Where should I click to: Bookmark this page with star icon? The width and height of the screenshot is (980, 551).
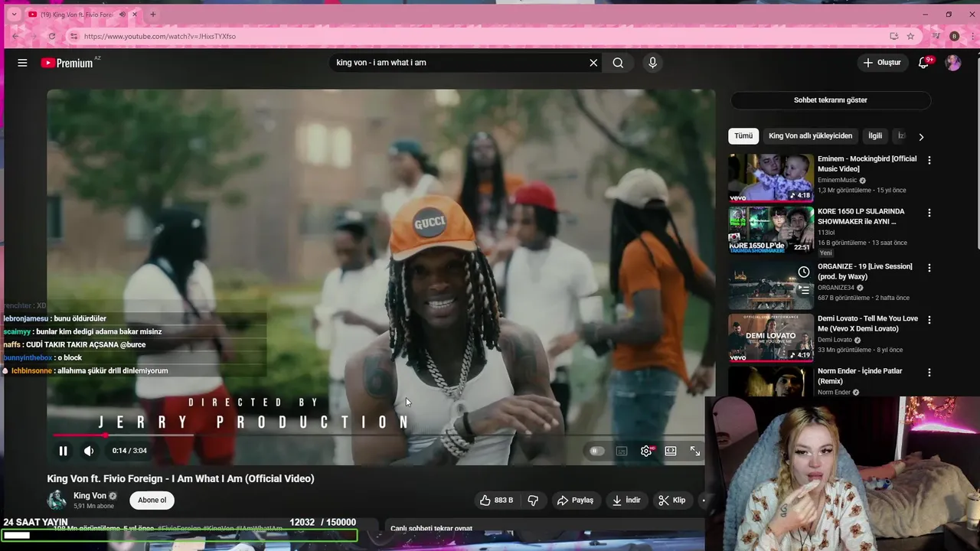click(x=910, y=36)
